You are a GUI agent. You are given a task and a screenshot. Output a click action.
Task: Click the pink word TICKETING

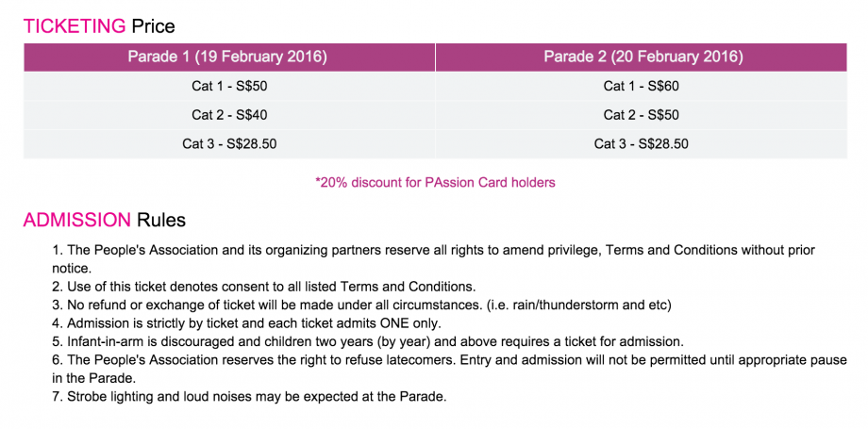point(75,26)
